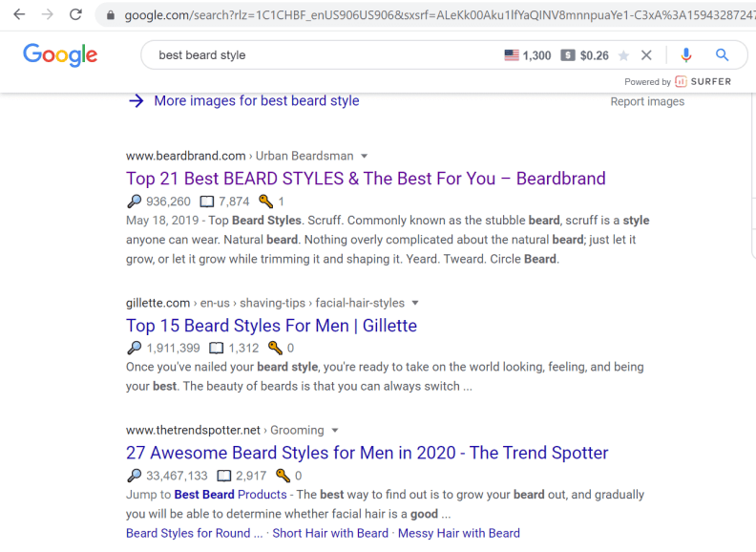Open 'Beard Styles for Round ...' sitelink
This screenshot has height=552, width=756.
195,533
